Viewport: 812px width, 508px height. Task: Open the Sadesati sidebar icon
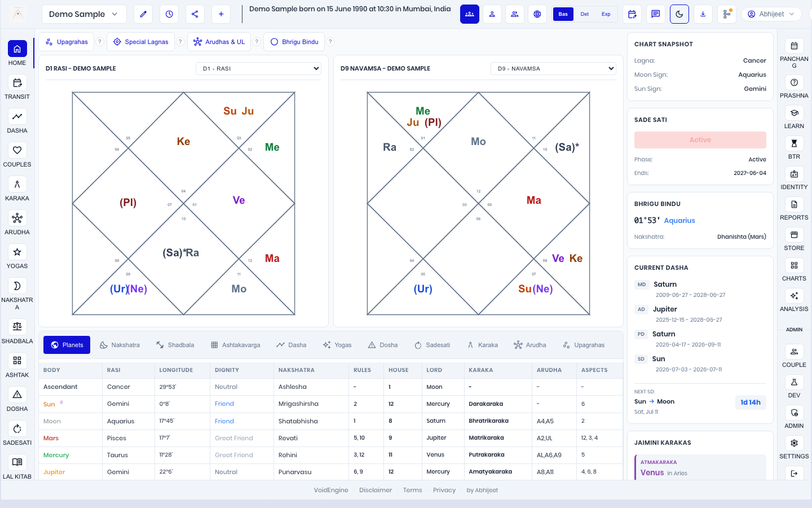click(x=17, y=428)
